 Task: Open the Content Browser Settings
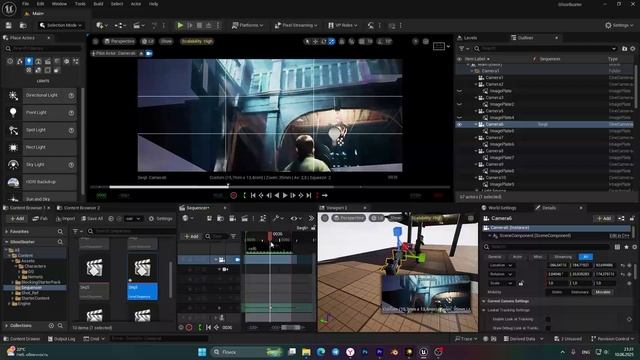160,219
